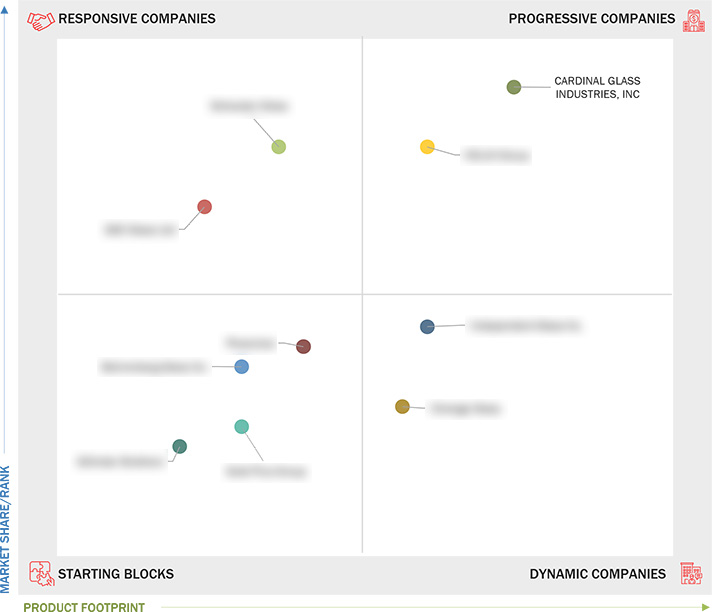The width and height of the screenshot is (712, 612).
Task: Click the Starting Blocks heading
Action: pos(116,574)
